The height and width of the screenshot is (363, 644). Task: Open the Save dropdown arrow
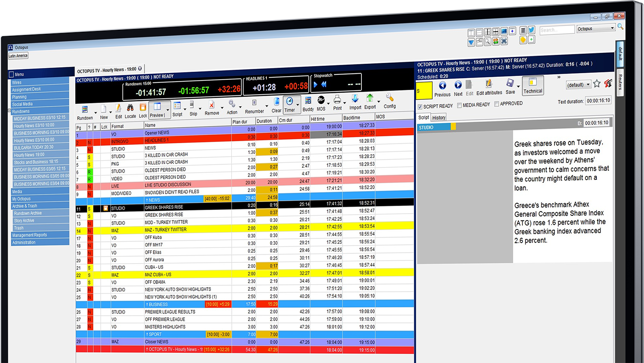coord(518,86)
